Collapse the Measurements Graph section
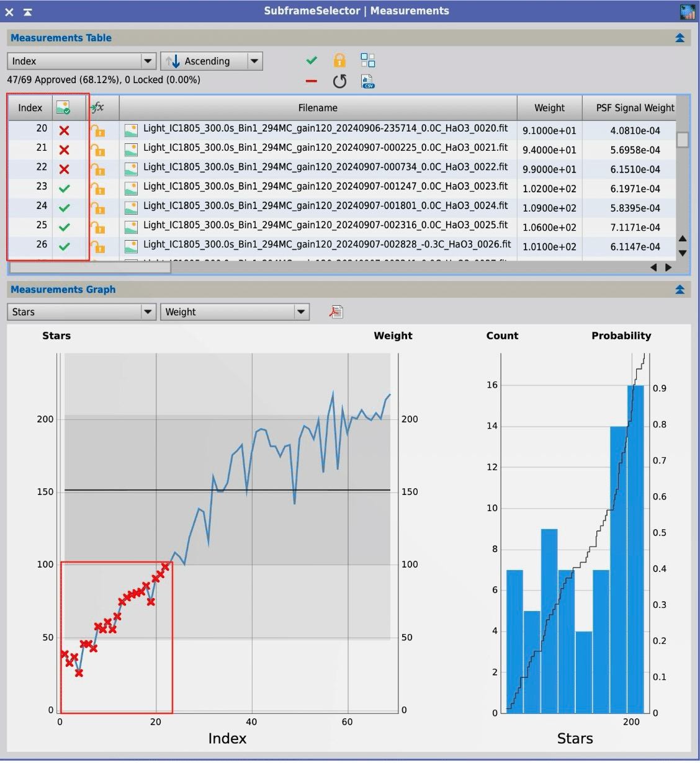This screenshot has height=763, width=700. pos(680,289)
